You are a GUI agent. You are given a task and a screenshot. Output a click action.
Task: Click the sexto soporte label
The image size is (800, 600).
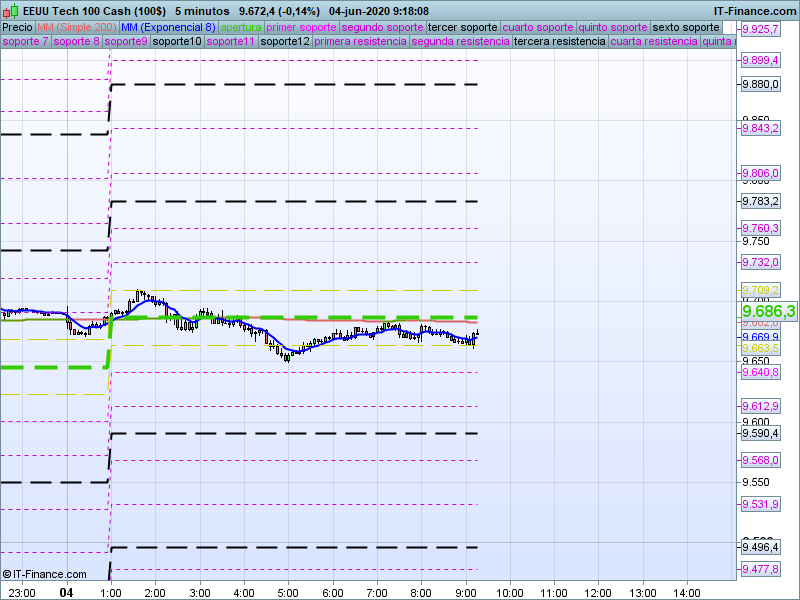(685, 27)
